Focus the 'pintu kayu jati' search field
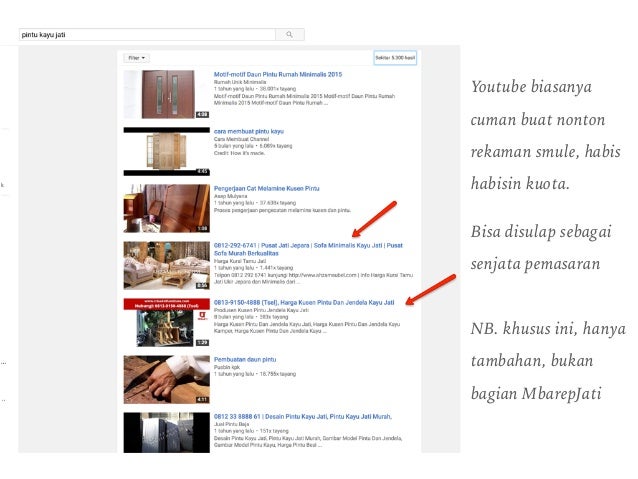638x479 pixels. click(x=147, y=35)
